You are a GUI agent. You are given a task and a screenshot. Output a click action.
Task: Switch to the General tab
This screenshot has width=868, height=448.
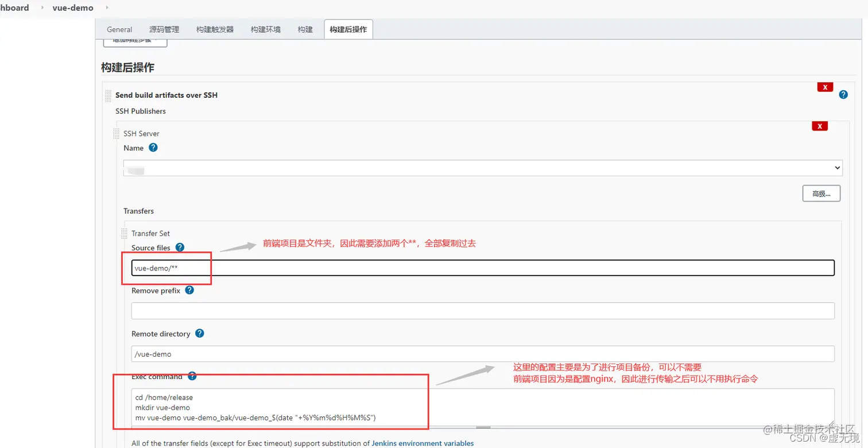(119, 29)
